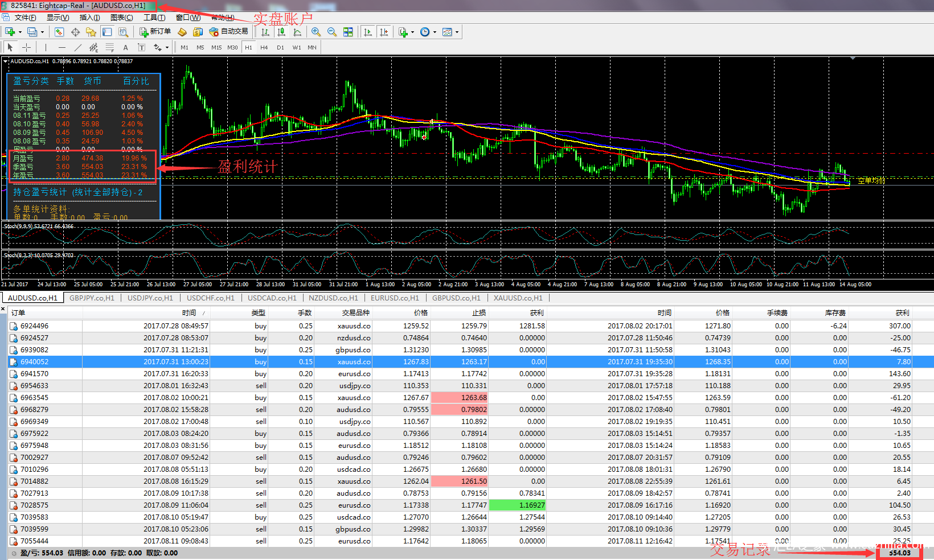The image size is (934, 560).
Task: Expand the new chart dropdown arrow
Action: [20, 32]
